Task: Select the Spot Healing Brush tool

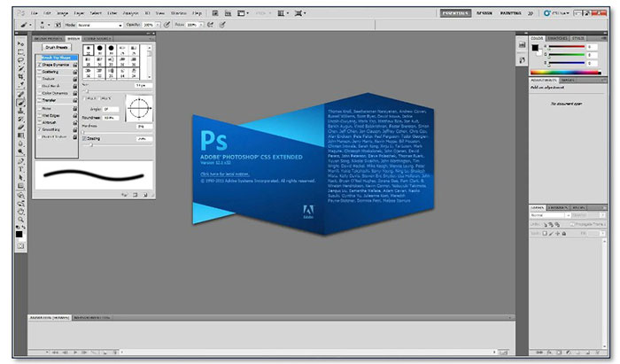Action: (20, 95)
